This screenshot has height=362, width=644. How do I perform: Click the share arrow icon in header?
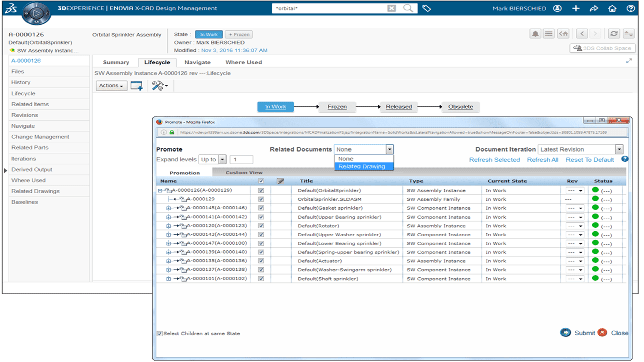(594, 8)
